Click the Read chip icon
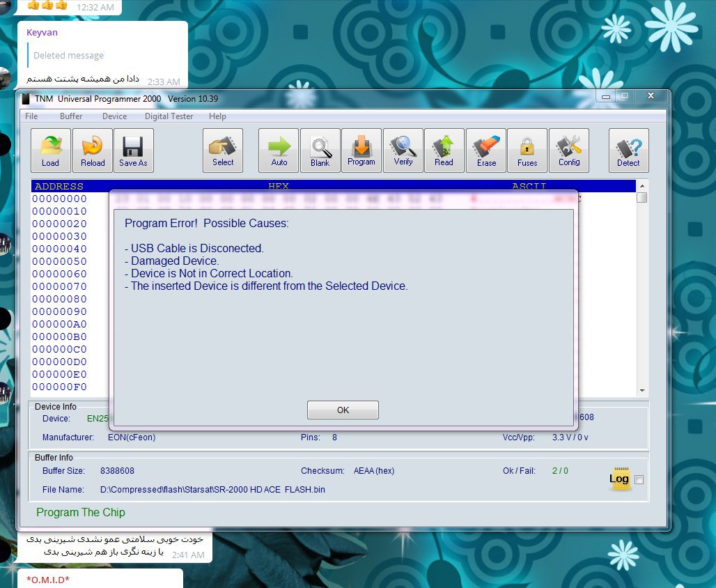The image size is (716, 588). point(444,150)
